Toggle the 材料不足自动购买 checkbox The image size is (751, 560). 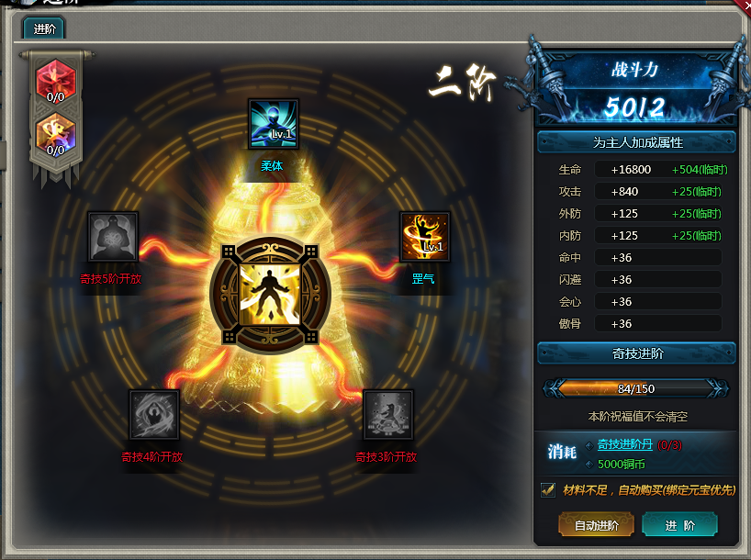(x=548, y=489)
